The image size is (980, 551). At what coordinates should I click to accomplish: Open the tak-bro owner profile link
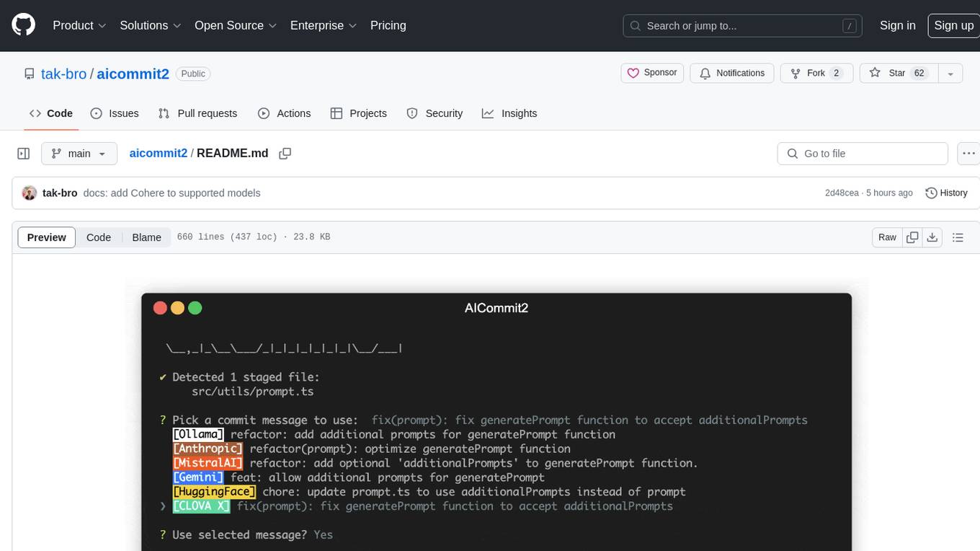click(x=63, y=74)
